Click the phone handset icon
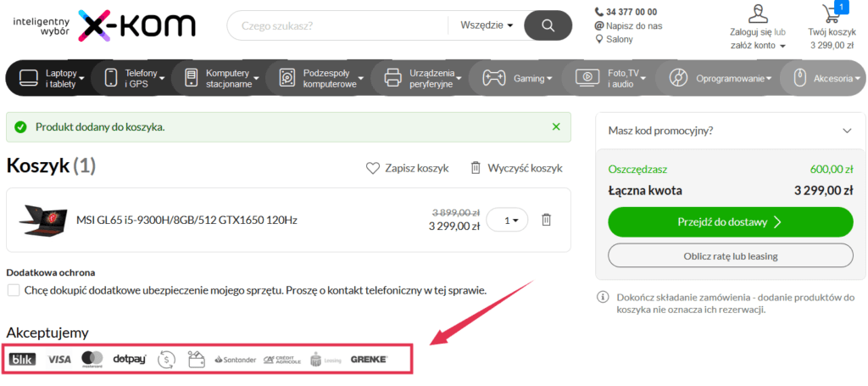This screenshot has width=868, height=386. click(x=599, y=12)
